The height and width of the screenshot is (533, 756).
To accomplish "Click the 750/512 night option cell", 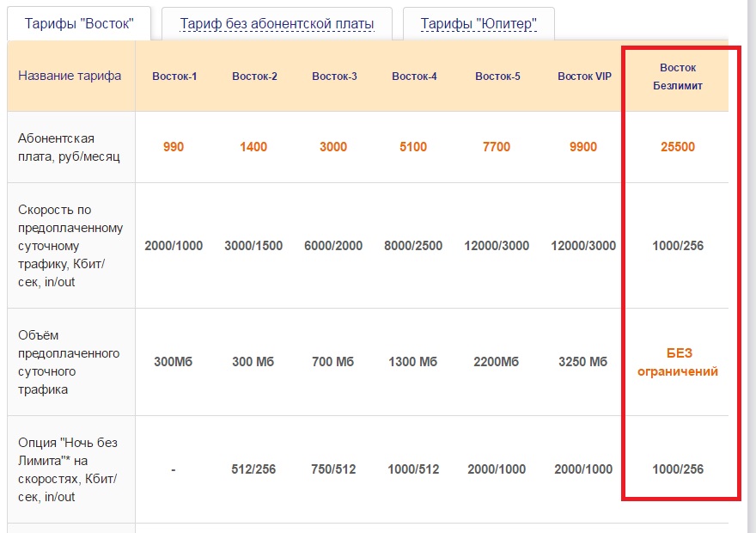I will click(x=333, y=469).
